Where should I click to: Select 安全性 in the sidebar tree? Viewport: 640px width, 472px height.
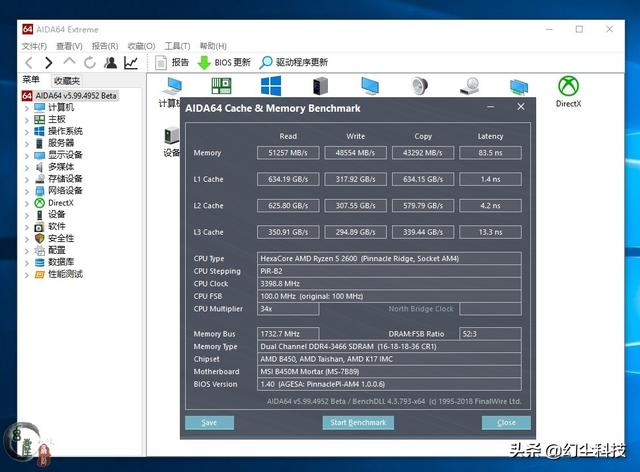pos(61,238)
